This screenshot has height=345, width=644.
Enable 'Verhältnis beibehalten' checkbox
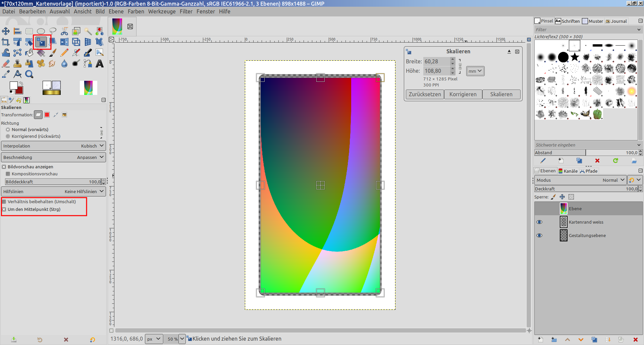pyautogui.click(x=4, y=202)
